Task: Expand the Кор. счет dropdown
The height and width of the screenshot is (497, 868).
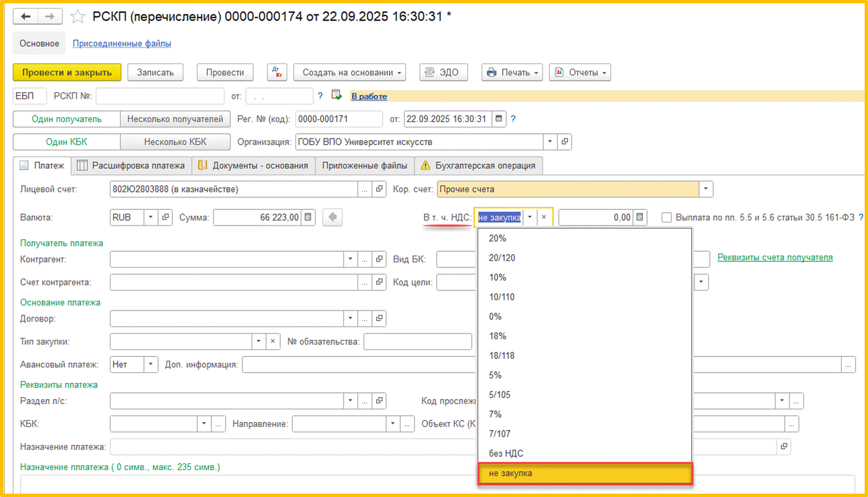Action: pos(706,189)
